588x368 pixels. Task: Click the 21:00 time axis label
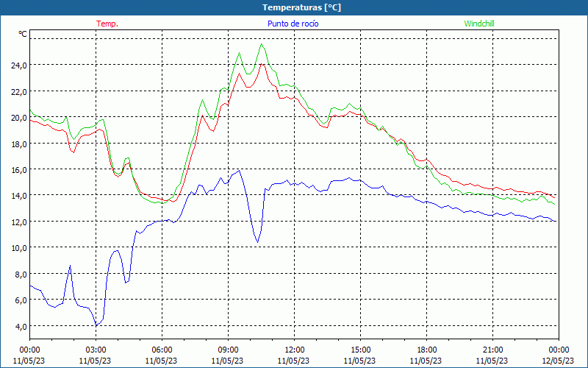(x=492, y=350)
